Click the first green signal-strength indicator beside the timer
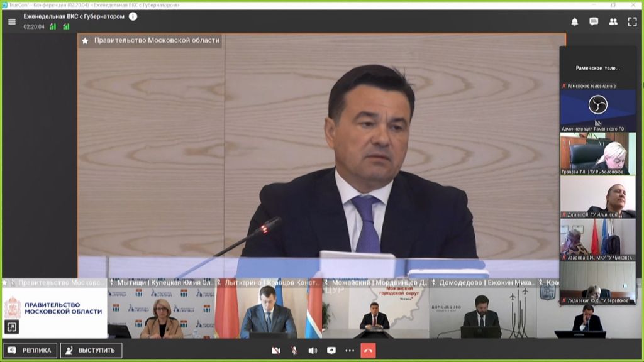Image resolution: width=644 pixels, height=362 pixels. click(53, 26)
